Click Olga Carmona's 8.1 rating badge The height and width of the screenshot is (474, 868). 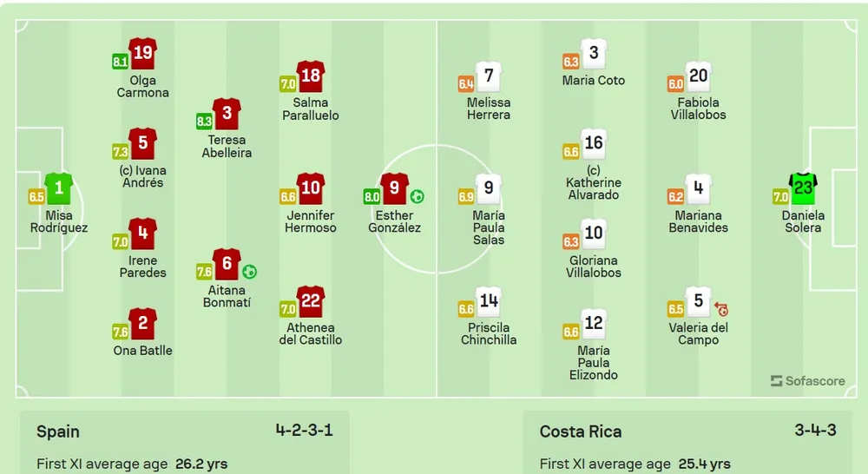[x=121, y=62]
